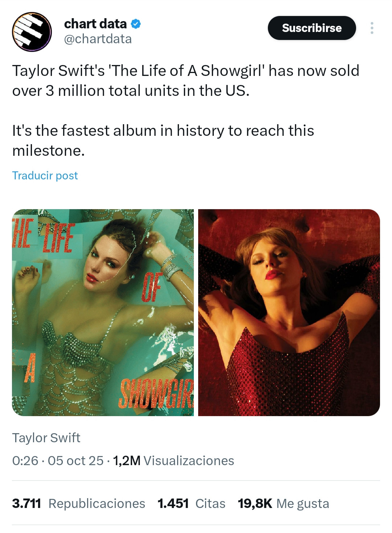Open the Republicaciones list
Image resolution: width=392 pixels, height=533 pixels.
click(97, 504)
